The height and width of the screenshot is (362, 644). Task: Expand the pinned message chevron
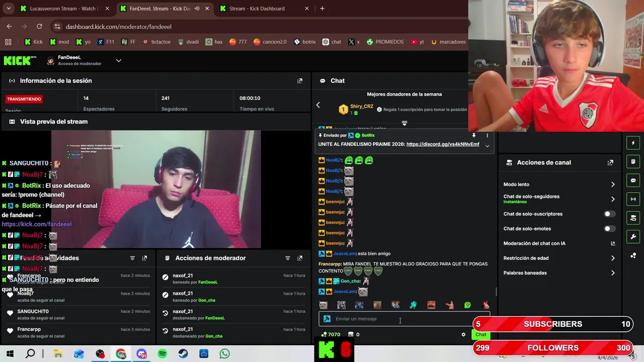[x=487, y=146]
